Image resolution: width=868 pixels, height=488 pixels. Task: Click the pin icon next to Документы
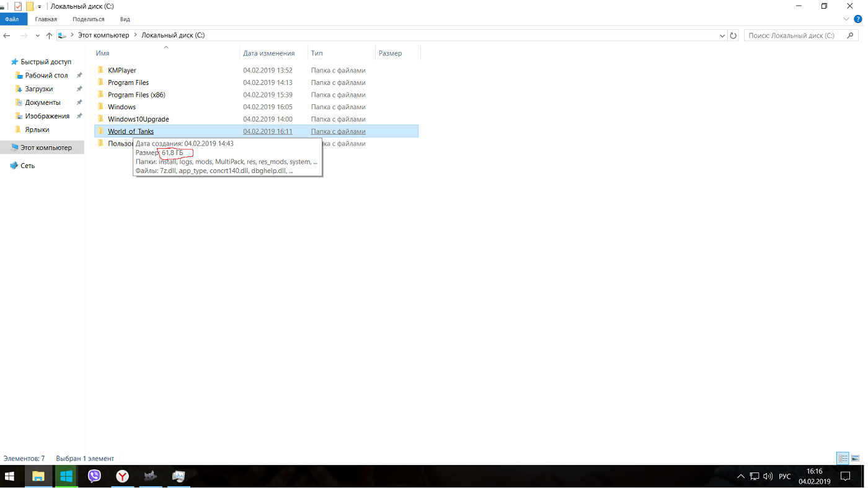79,102
